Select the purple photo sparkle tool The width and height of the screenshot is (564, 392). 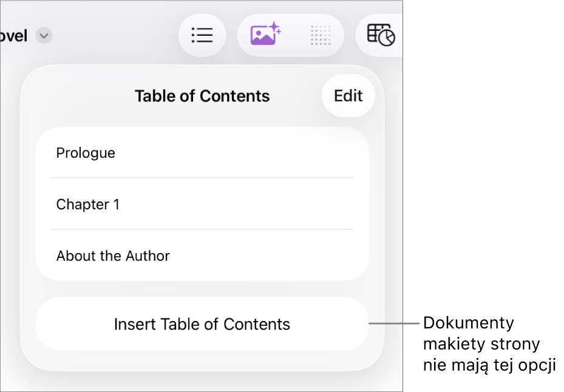(265, 35)
